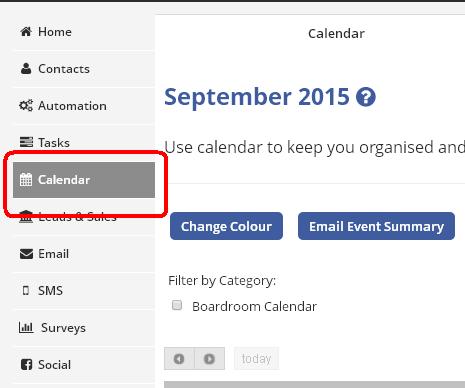The height and width of the screenshot is (388, 465).
Task: Click the Contacts person icon
Action: pos(26,69)
